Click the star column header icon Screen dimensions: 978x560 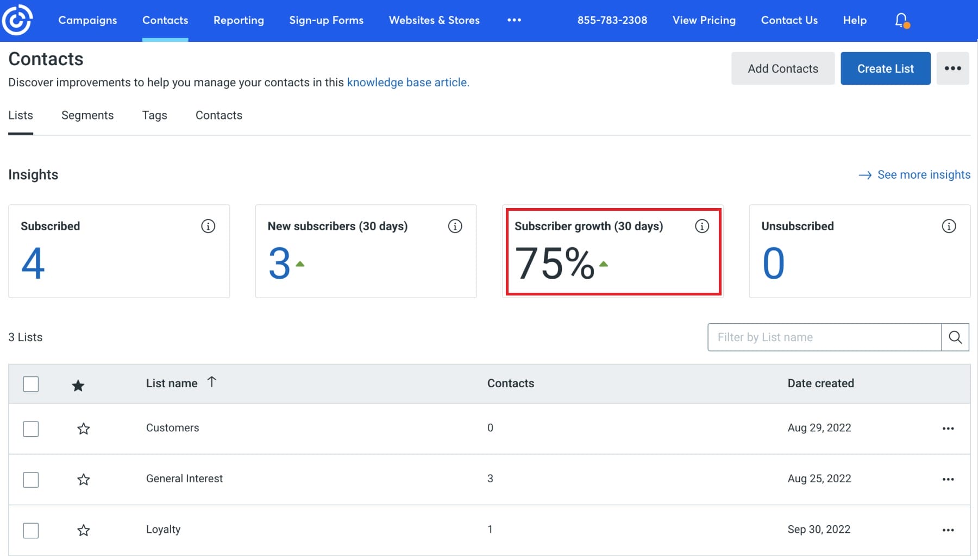pos(78,384)
